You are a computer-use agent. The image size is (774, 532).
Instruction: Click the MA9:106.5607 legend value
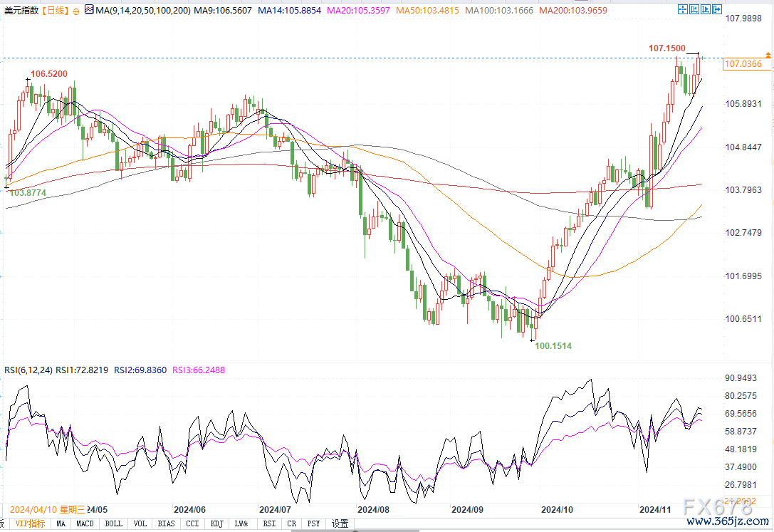(223, 11)
